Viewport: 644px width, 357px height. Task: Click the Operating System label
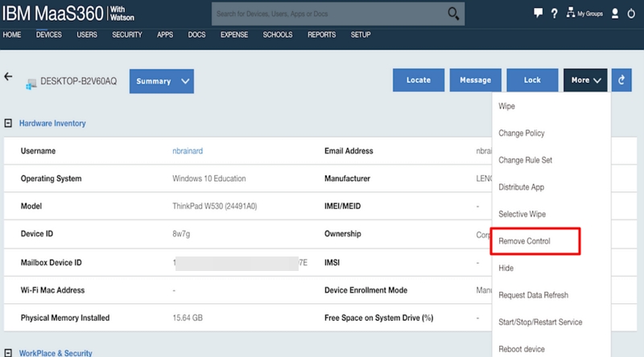click(x=51, y=178)
